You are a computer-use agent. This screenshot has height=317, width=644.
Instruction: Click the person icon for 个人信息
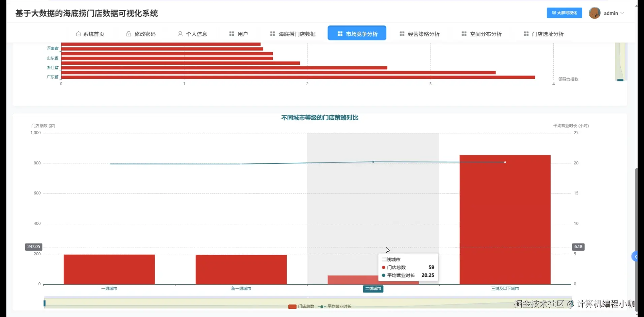point(180,34)
